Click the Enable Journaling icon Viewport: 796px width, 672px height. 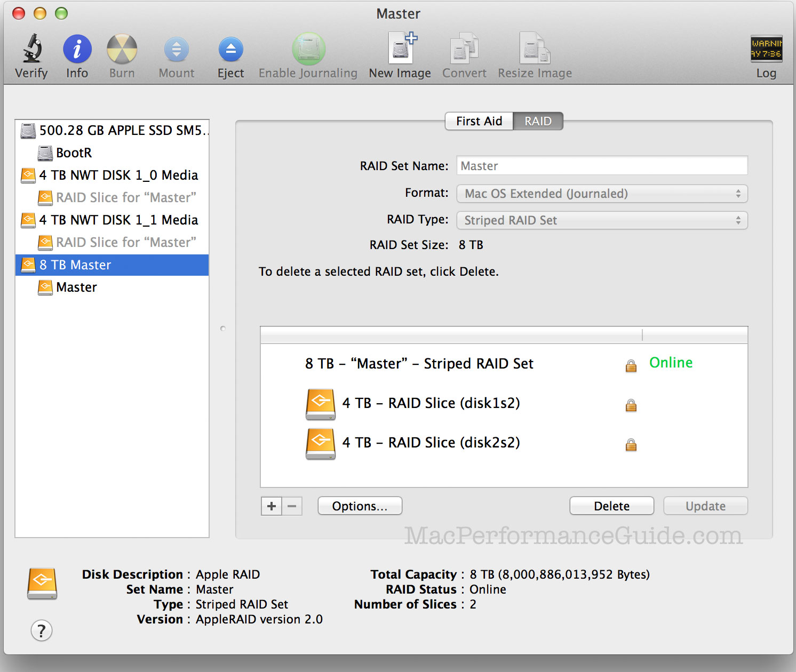pos(308,49)
